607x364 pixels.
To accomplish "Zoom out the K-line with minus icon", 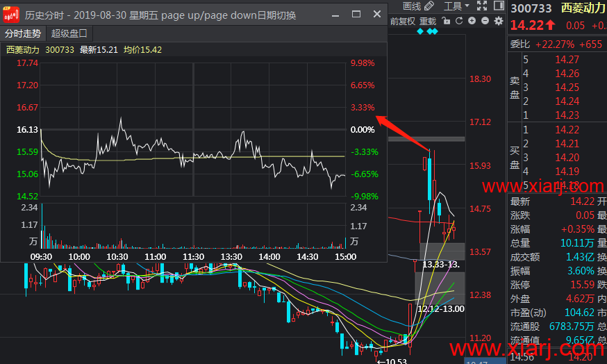I will pyautogui.click(x=485, y=21).
